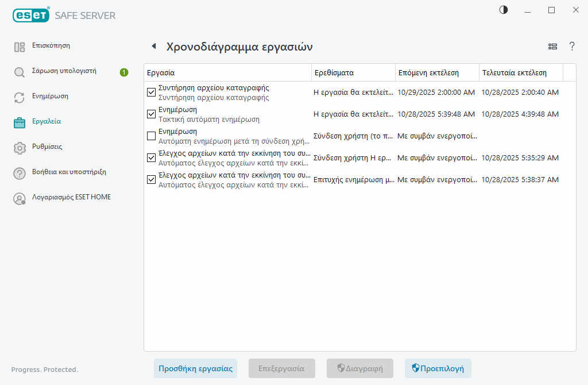The height and width of the screenshot is (385, 588).
Task: Uncheck the Συντήρηση αρχείου καταγραφής task
Action: coord(151,93)
